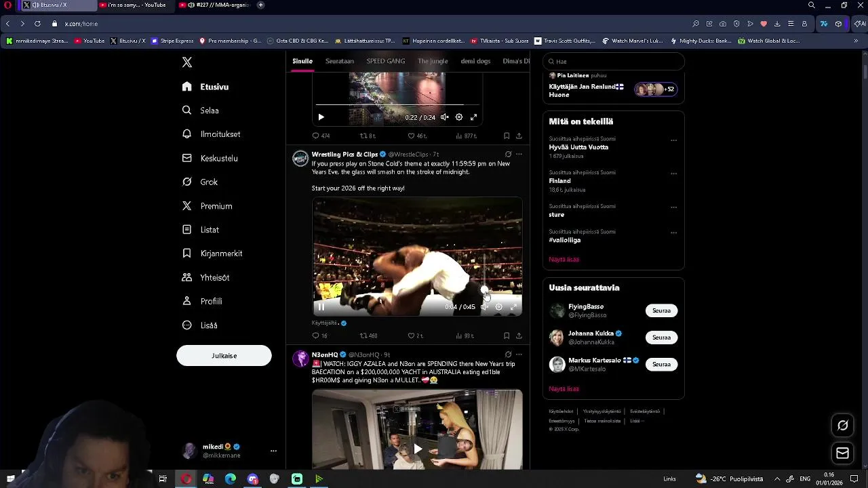Open Profiili profile page
868x488 pixels.
click(202, 301)
